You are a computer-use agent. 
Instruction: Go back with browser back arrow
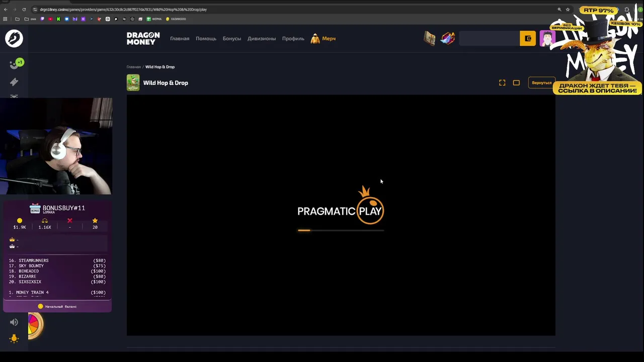(6, 10)
